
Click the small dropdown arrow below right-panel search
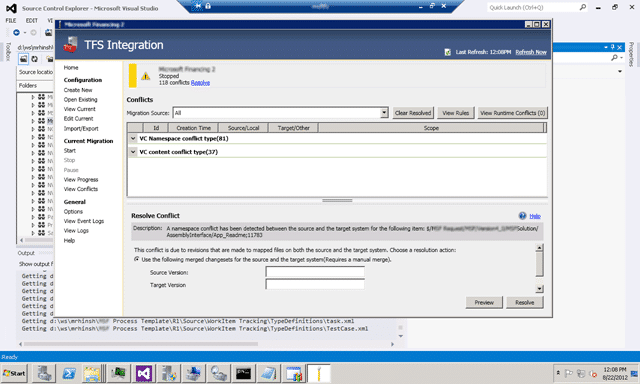[x=620, y=71]
